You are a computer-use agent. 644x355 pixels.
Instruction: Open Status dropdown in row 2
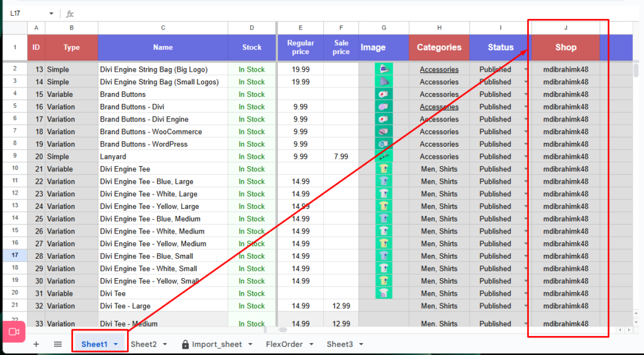point(526,69)
